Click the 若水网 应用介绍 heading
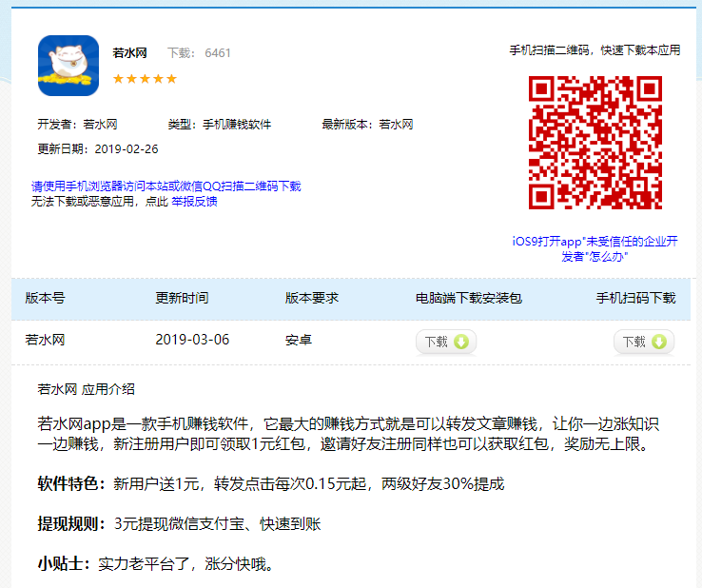702x588 pixels. tap(86, 389)
